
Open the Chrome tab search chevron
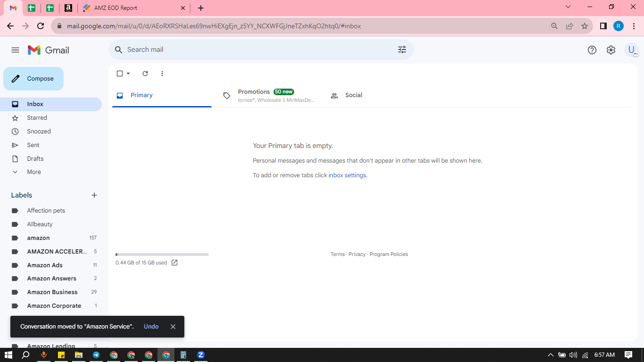pyautogui.click(x=568, y=7)
